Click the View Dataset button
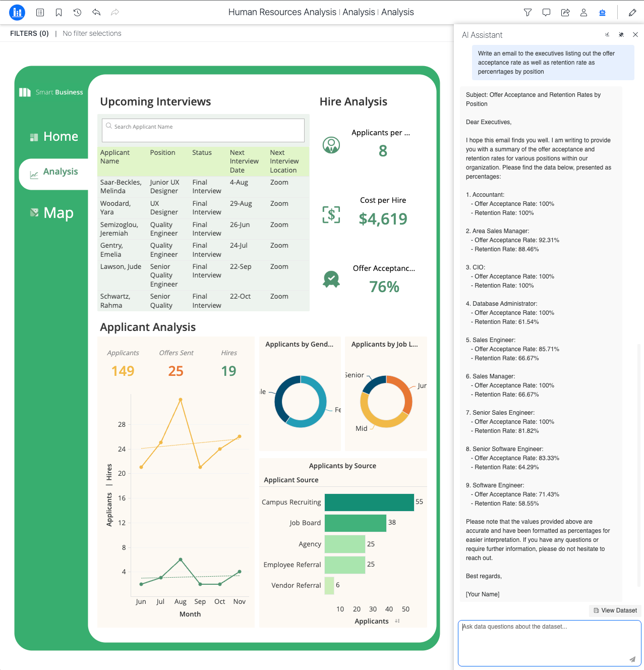The image size is (644, 670). pos(615,610)
